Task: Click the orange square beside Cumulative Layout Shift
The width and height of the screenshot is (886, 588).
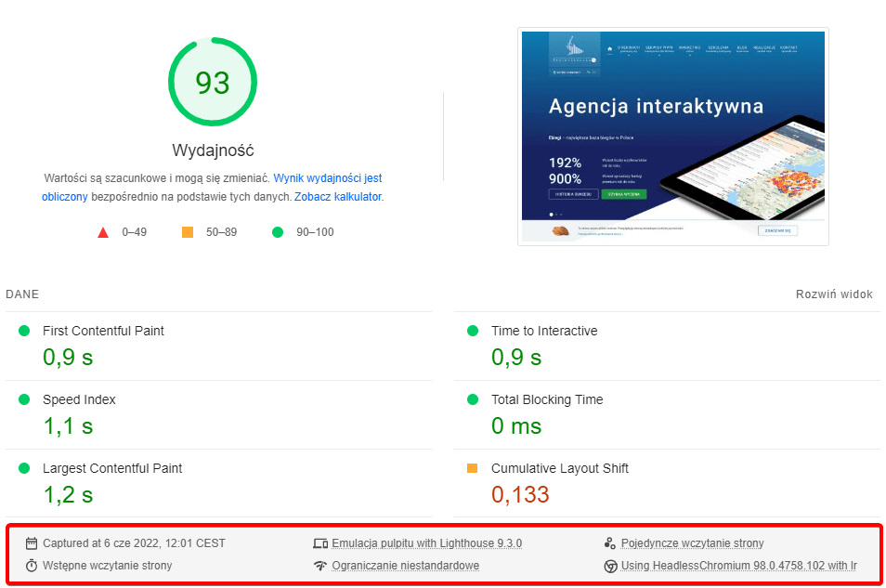Action: point(472,468)
